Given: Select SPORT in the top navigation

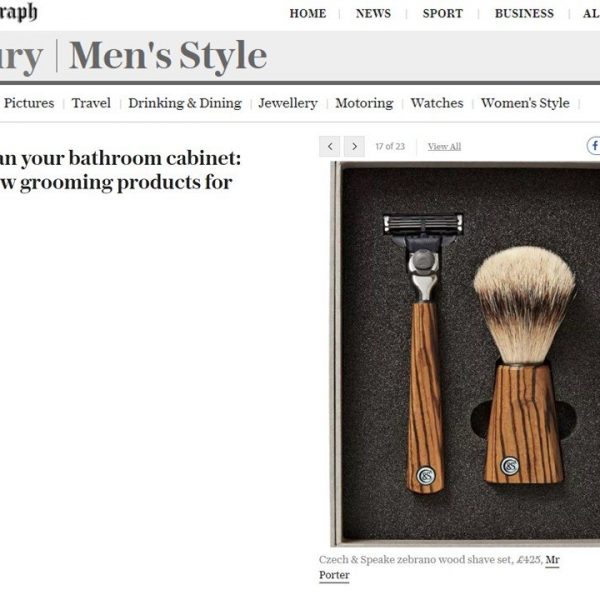Looking at the screenshot, I should [443, 14].
